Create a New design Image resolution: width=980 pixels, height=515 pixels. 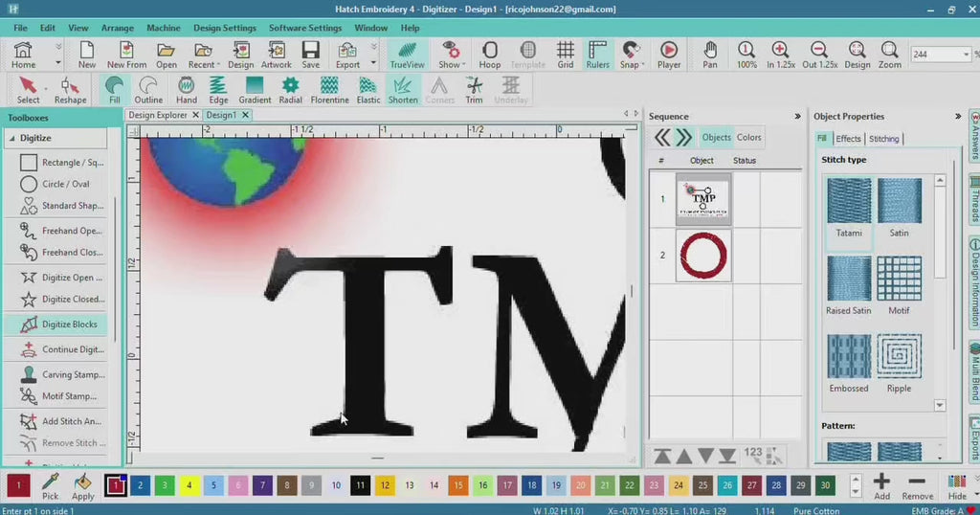87,55
